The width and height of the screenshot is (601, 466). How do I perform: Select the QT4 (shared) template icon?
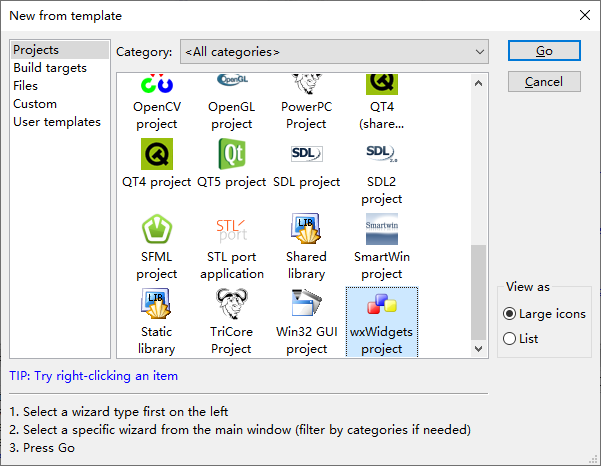click(382, 84)
